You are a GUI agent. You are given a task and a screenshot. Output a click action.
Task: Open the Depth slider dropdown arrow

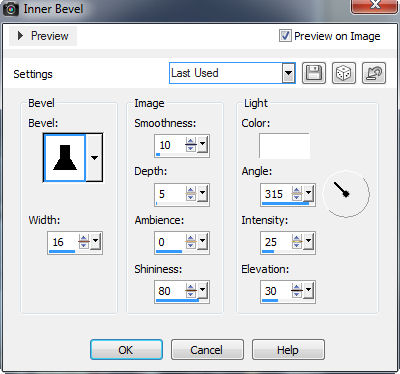pyautogui.click(x=202, y=194)
